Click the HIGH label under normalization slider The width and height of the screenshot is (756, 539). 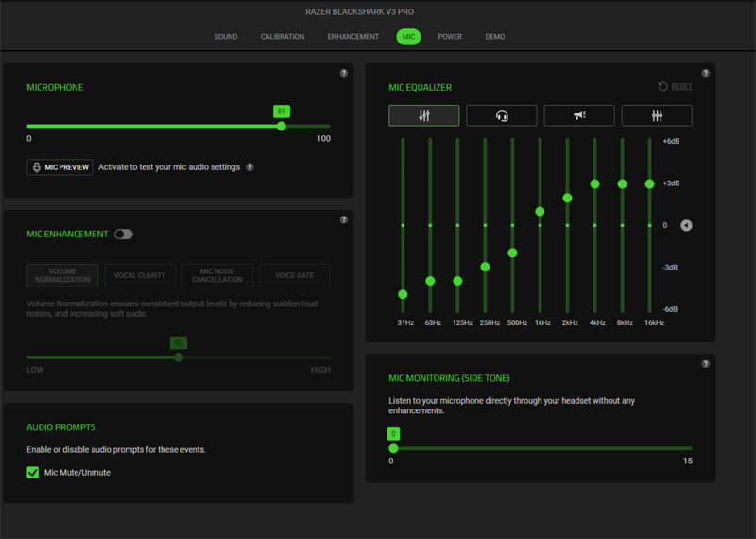320,370
